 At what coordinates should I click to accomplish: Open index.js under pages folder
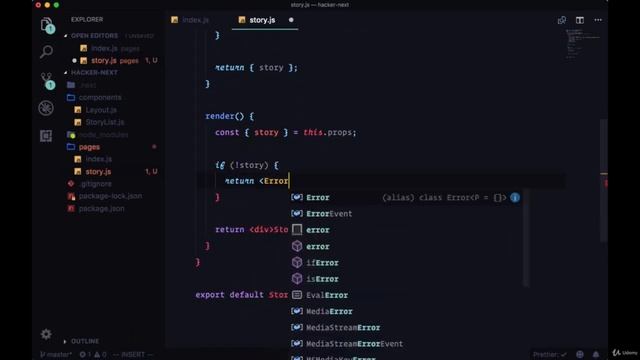coord(98,159)
